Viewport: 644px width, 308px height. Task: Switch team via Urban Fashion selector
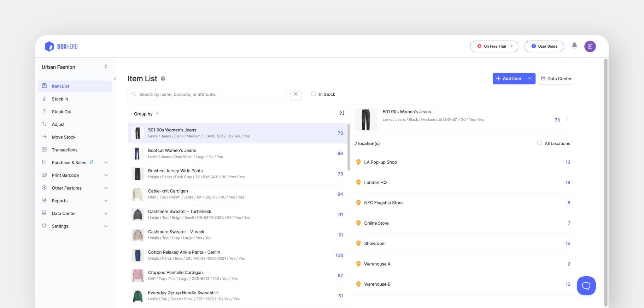(75, 67)
